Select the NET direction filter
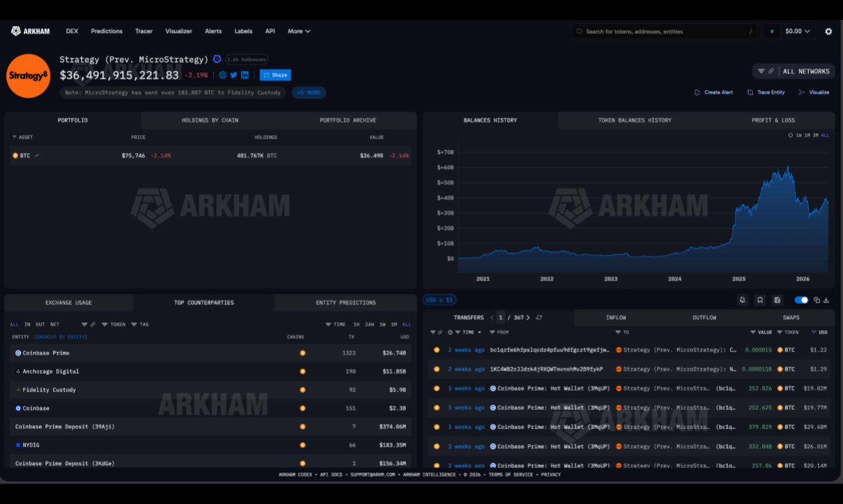 [x=54, y=324]
